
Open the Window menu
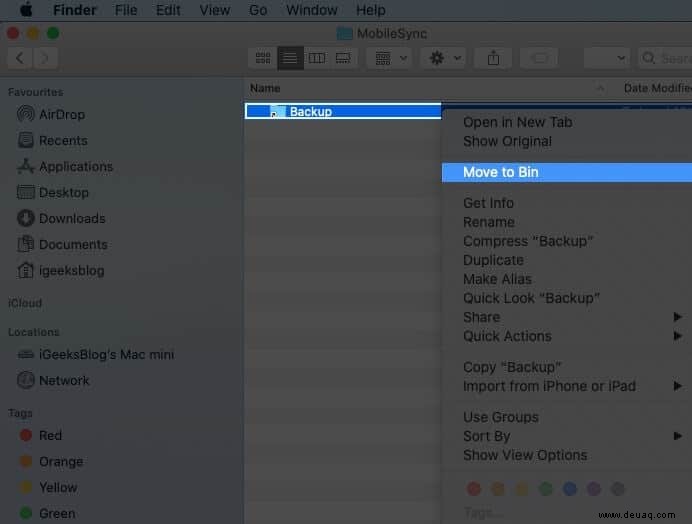pyautogui.click(x=312, y=10)
